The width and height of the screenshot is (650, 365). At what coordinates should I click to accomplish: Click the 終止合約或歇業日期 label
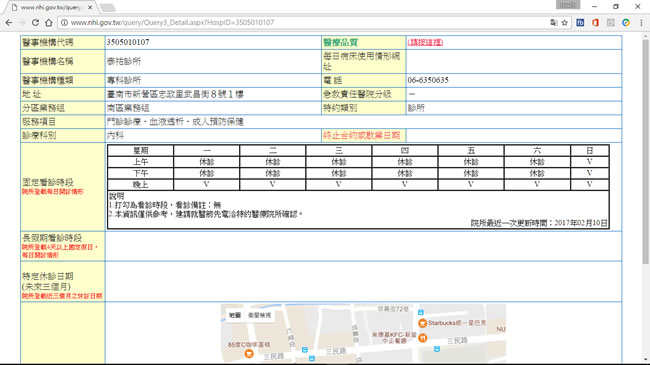[362, 135]
